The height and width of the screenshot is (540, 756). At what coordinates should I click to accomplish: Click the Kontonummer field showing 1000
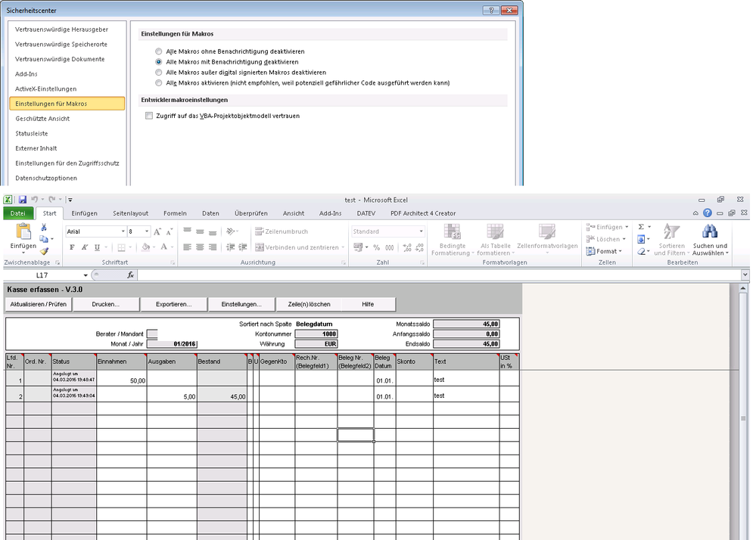point(316,334)
